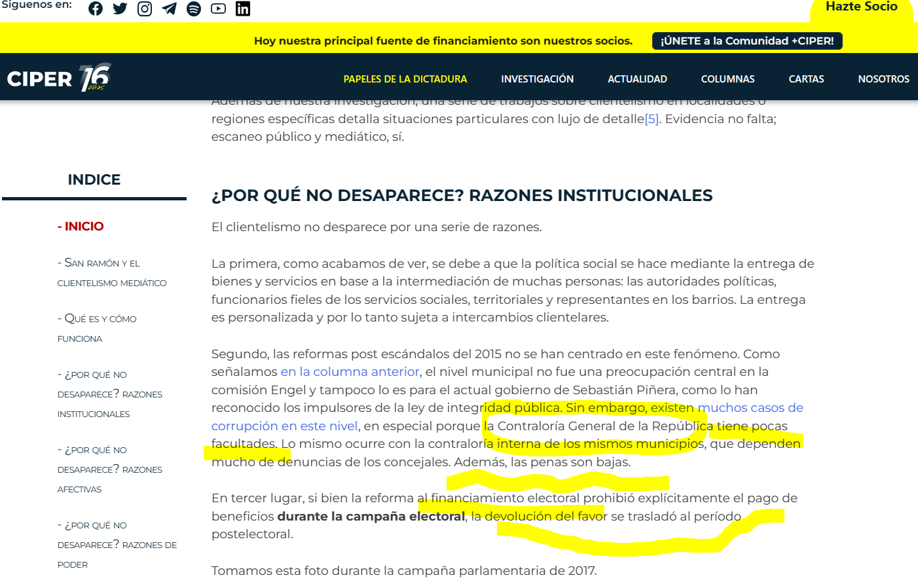
Task: Open CIPER's Telegram channel icon
Action: tap(170, 9)
